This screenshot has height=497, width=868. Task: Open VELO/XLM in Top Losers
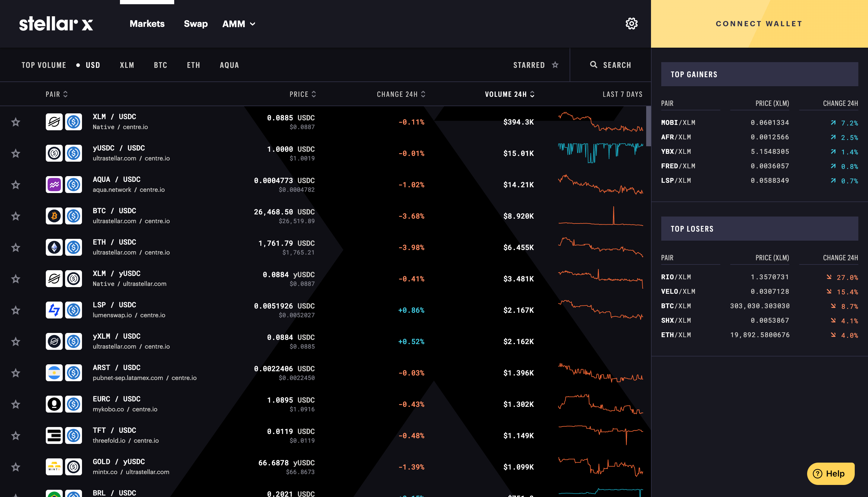click(759, 292)
